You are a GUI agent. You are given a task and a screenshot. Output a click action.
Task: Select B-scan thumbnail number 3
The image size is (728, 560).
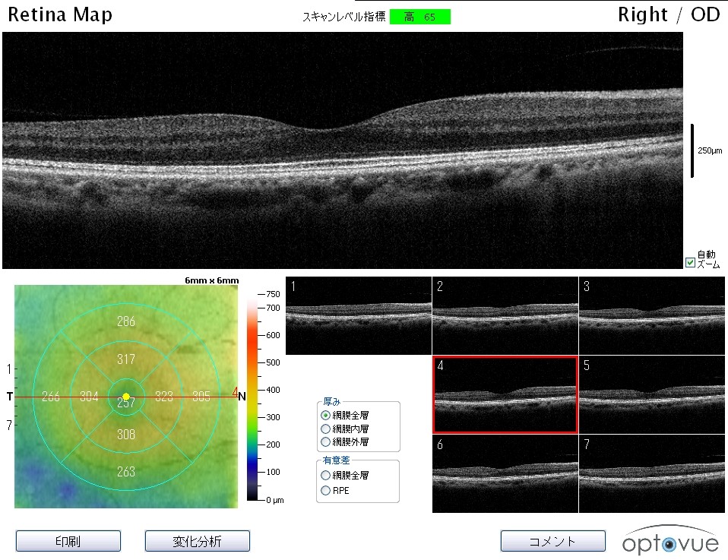coord(651,315)
